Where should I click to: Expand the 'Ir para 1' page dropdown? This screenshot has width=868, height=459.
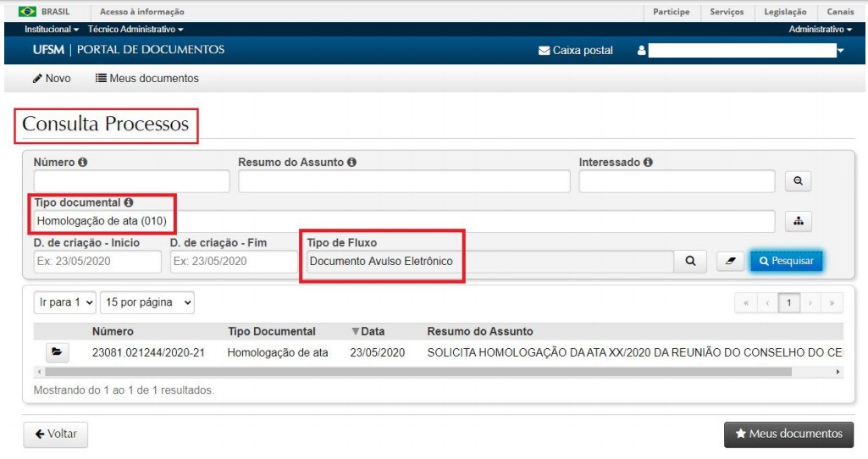pyautogui.click(x=64, y=302)
